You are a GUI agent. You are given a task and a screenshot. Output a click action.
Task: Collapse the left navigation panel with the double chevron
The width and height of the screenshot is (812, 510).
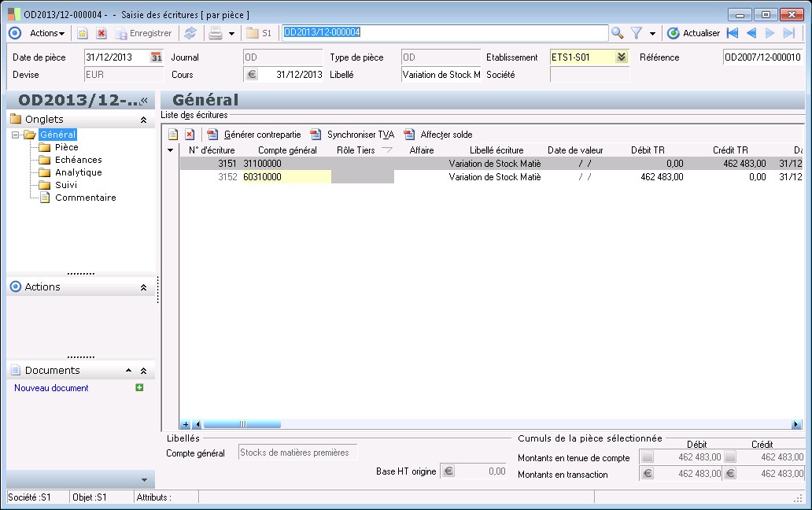tap(144, 101)
